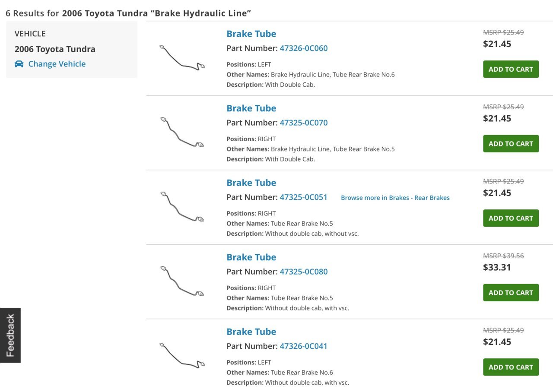The width and height of the screenshot is (553, 392).
Task: Click the car icon beside Change Vehicle
Action: (x=19, y=64)
